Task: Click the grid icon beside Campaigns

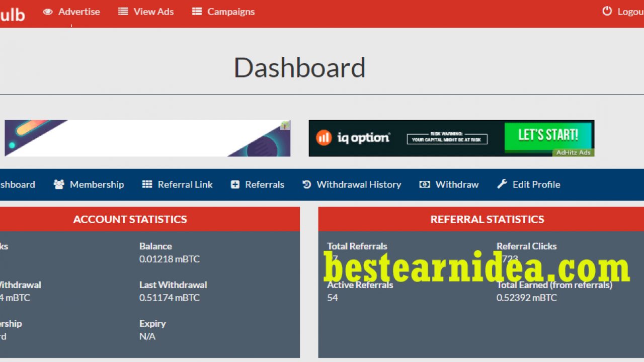Action: [x=197, y=12]
